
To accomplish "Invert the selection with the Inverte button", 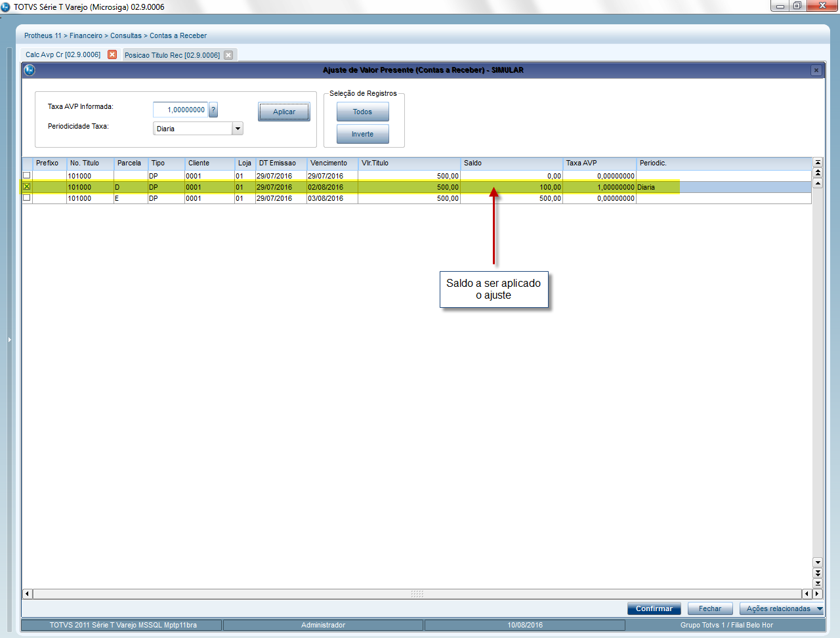I will (362, 134).
